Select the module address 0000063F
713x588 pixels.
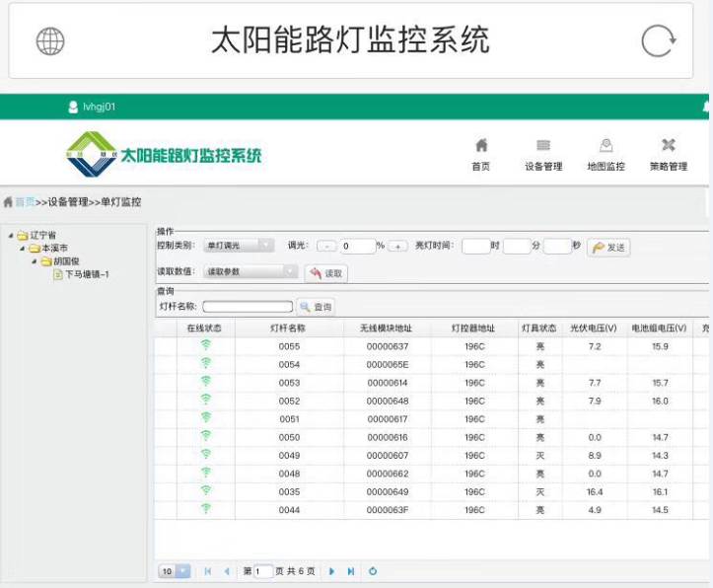pos(388,510)
